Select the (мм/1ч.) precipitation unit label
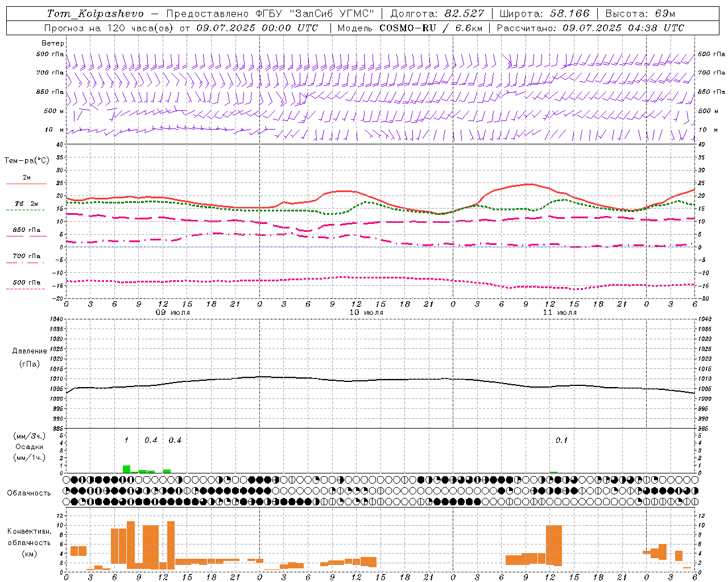Image resolution: width=728 pixels, height=582 pixels. tap(28, 458)
